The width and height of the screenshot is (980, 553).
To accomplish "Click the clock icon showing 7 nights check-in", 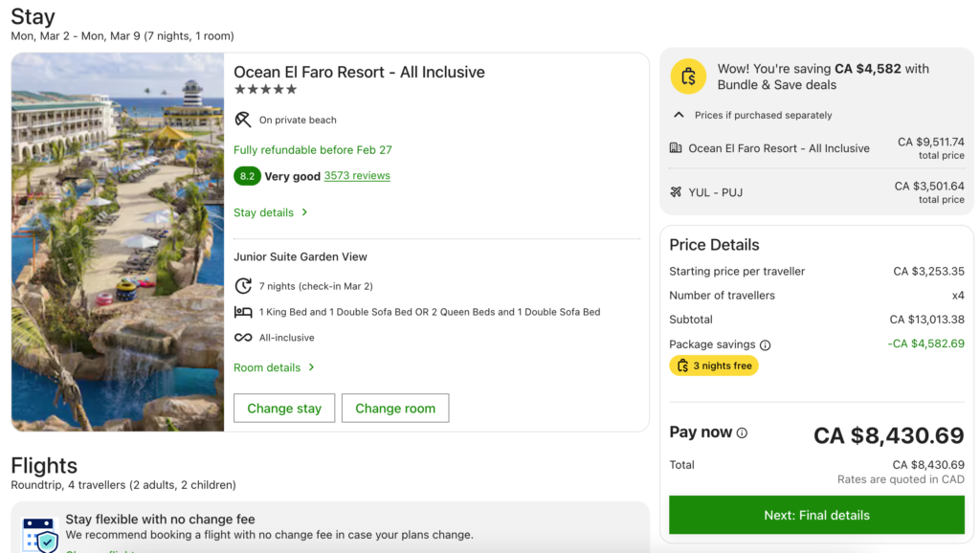I will point(242,285).
